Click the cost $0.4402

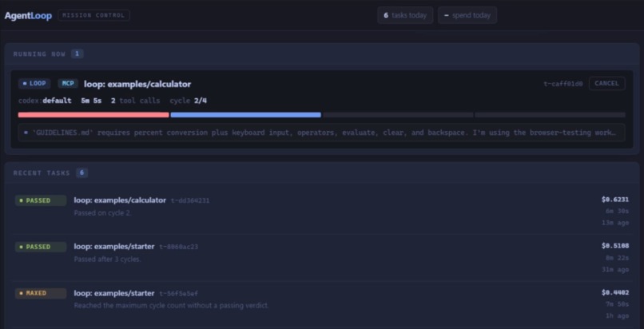pyautogui.click(x=615, y=292)
